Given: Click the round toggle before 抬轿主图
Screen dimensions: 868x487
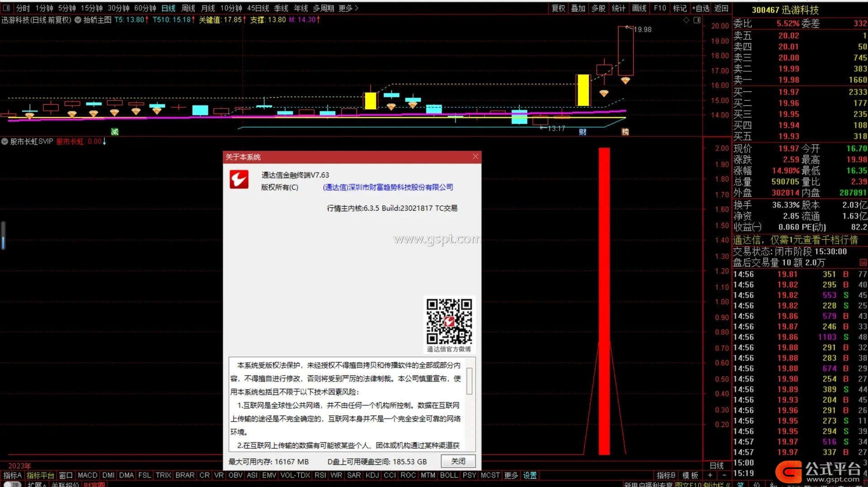Looking at the screenshot, I should [x=78, y=20].
